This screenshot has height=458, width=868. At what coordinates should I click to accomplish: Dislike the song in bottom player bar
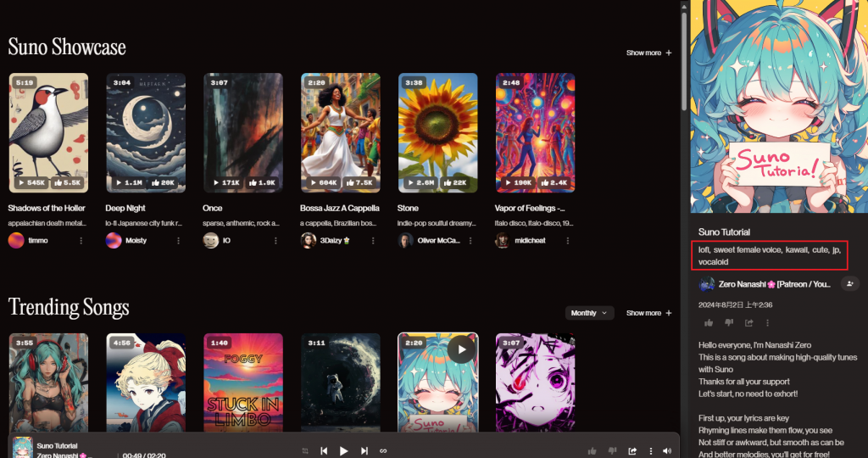click(612, 451)
